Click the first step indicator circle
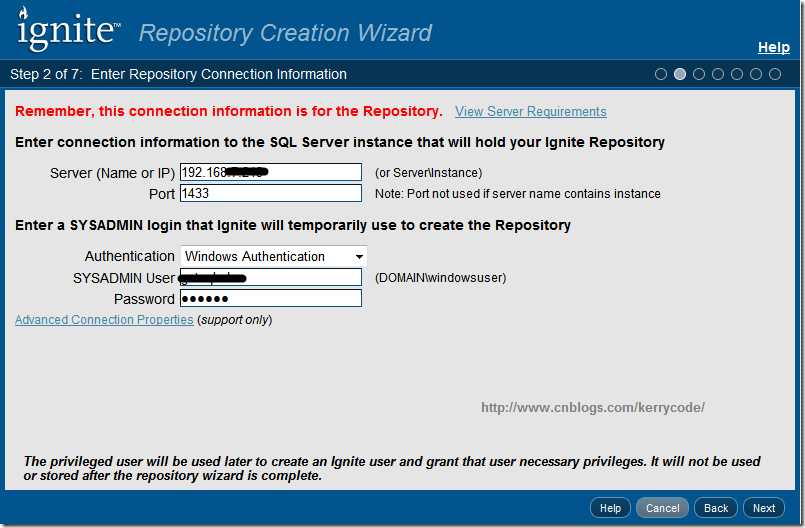The width and height of the screenshot is (805, 528). 661,74
